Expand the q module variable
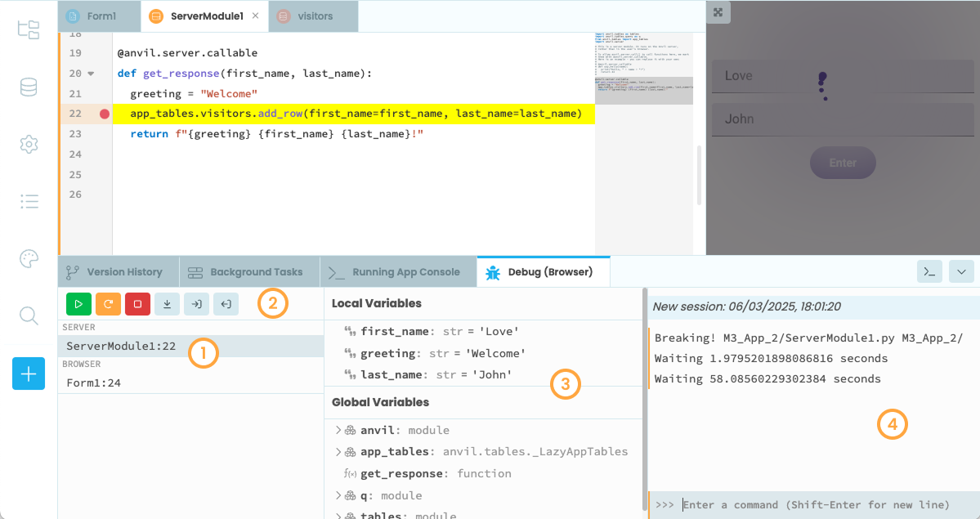 point(338,495)
